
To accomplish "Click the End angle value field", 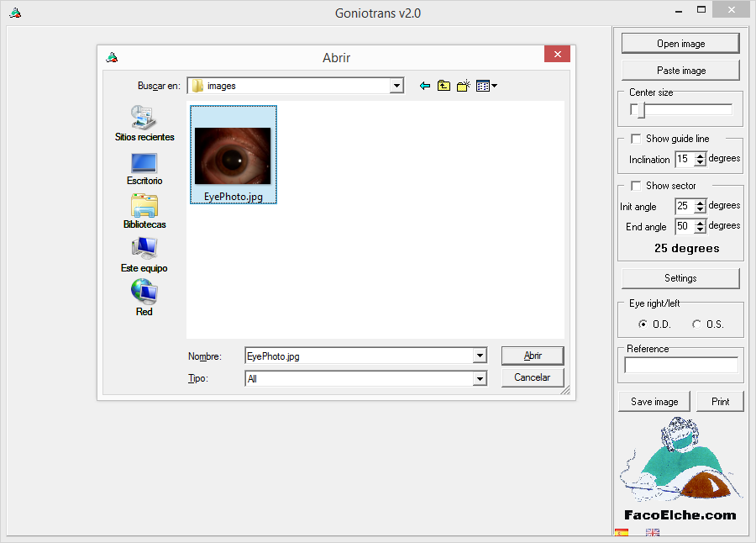I will tap(685, 226).
